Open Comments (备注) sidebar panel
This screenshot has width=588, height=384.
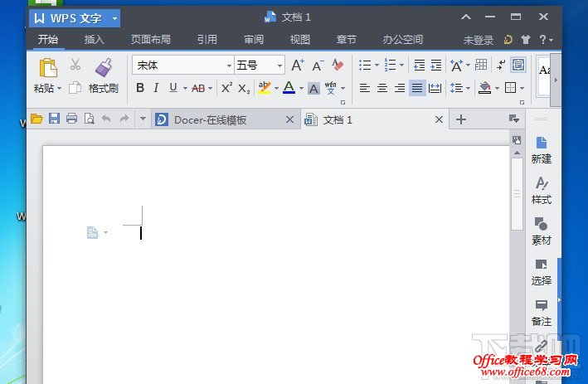point(541,313)
